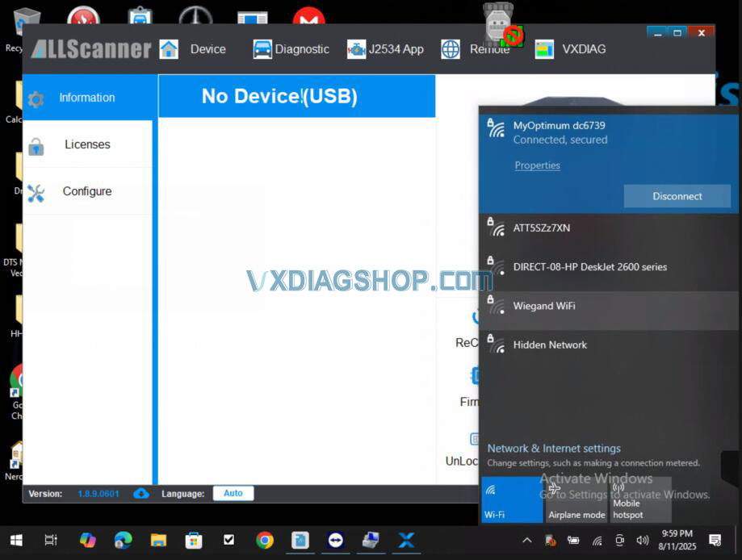Click the Information gear icon
Screen dimensions: 742x560
[36, 99]
